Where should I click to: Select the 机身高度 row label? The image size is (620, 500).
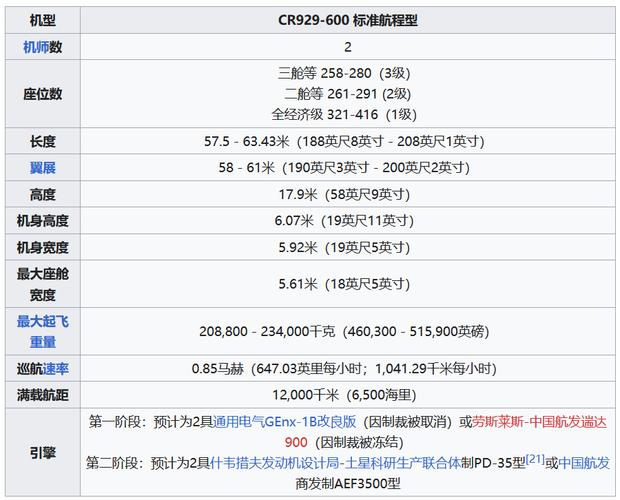(43, 221)
